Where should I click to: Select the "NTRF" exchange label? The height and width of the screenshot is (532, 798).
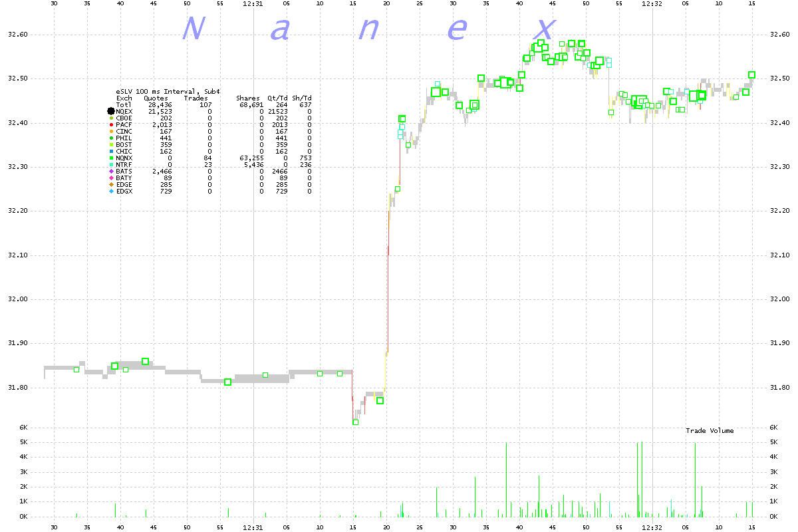(124, 165)
